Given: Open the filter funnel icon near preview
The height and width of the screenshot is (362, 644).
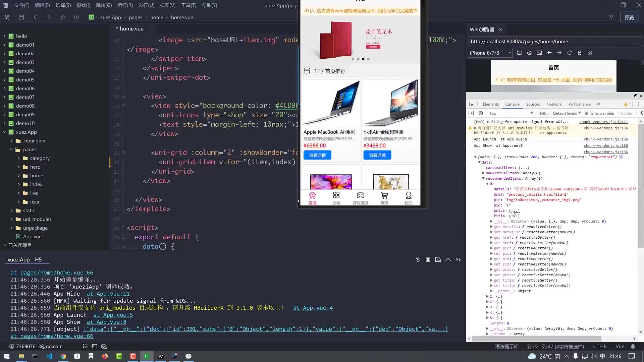Looking at the screenshot, I should pos(611,17).
